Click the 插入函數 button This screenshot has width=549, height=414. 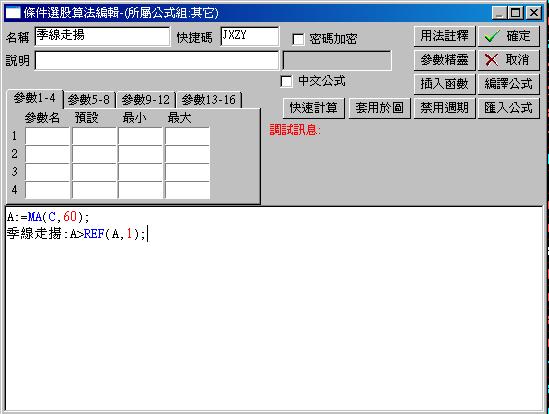[444, 84]
